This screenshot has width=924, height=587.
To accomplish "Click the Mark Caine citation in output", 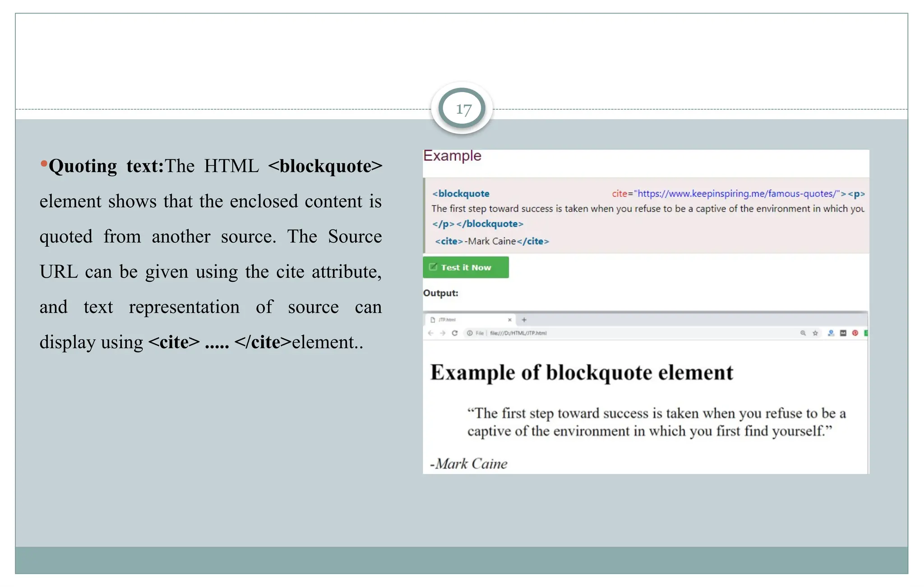I will [469, 464].
